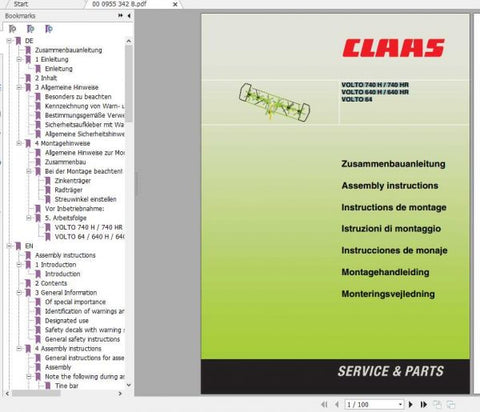The image size is (480, 412).
Task: Select the Of special importance bookmark
Action: click(x=75, y=302)
